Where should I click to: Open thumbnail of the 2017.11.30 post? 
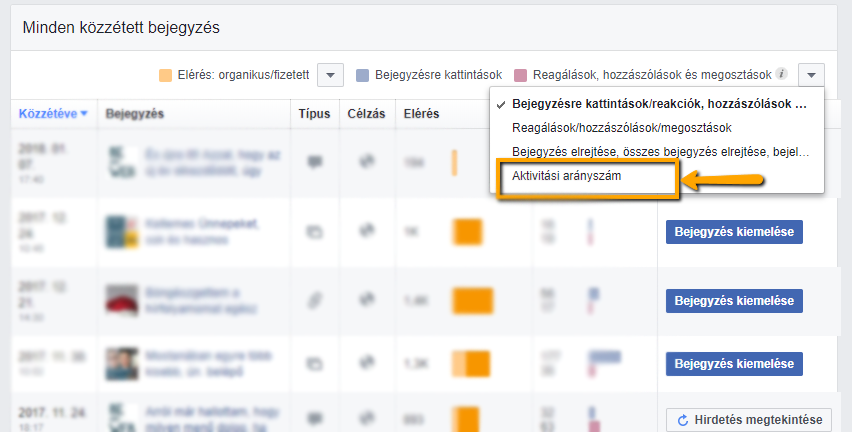coord(122,364)
